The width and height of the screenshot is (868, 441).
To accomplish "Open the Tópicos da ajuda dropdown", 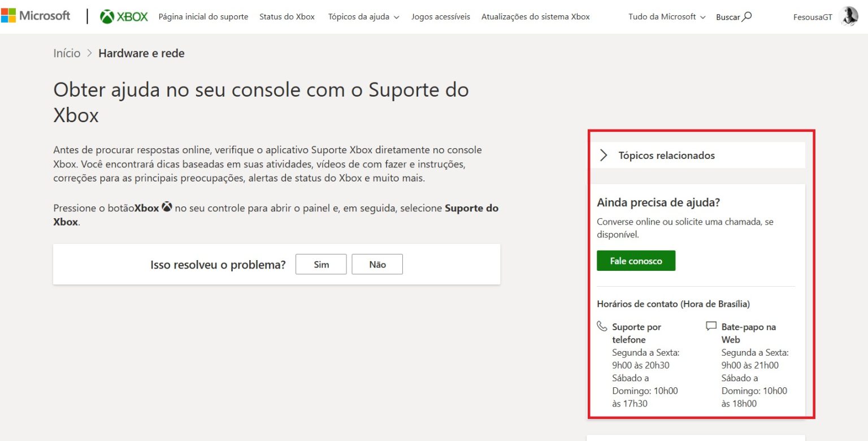I will [359, 16].
